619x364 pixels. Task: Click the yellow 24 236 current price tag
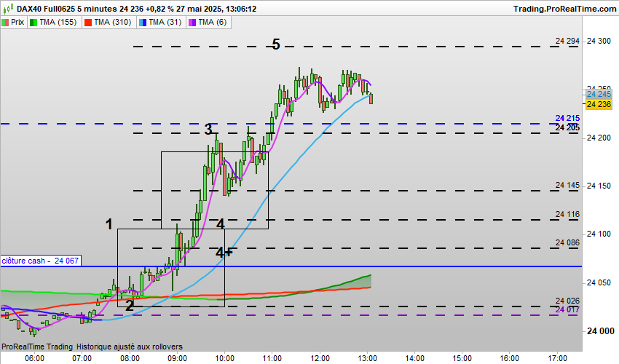coord(599,104)
